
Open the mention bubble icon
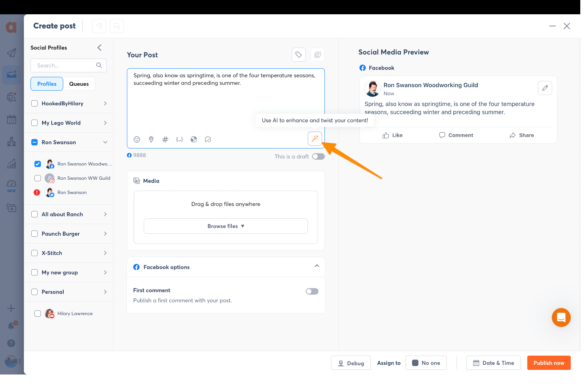point(208,140)
